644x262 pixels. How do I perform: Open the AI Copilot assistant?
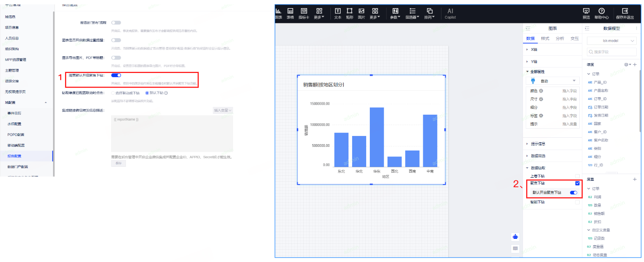(450, 13)
